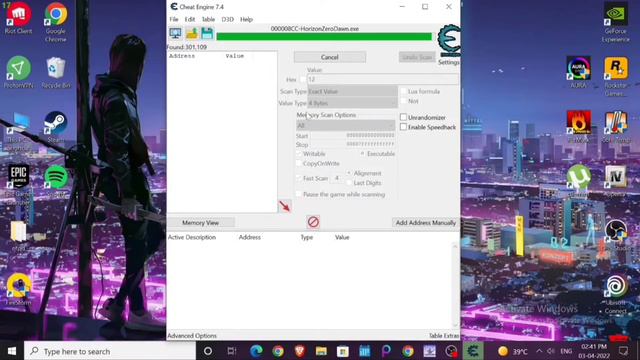Click the Undo Scan button
Screen dimensions: 640x360
[417, 57]
